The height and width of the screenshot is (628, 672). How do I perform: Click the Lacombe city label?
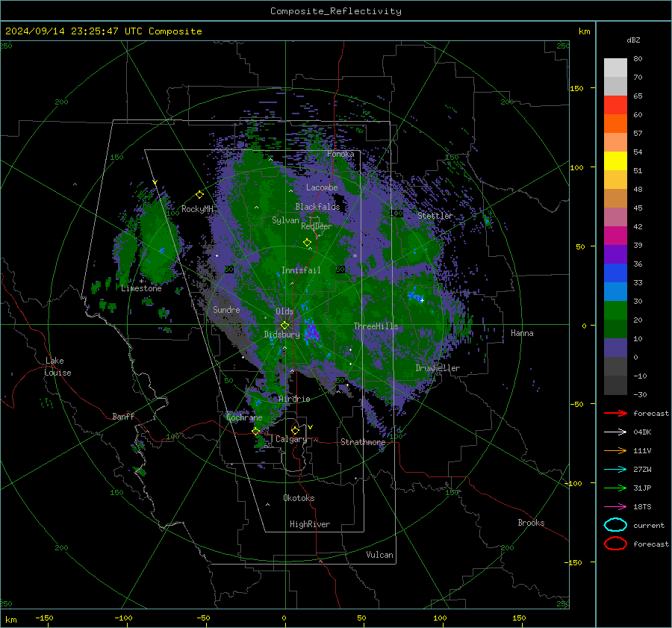coord(322,187)
